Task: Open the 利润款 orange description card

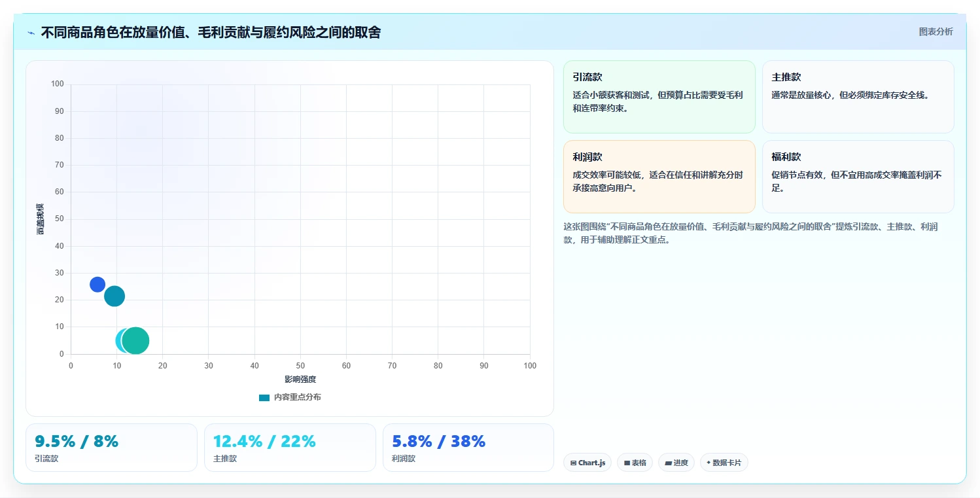Action: [x=659, y=177]
